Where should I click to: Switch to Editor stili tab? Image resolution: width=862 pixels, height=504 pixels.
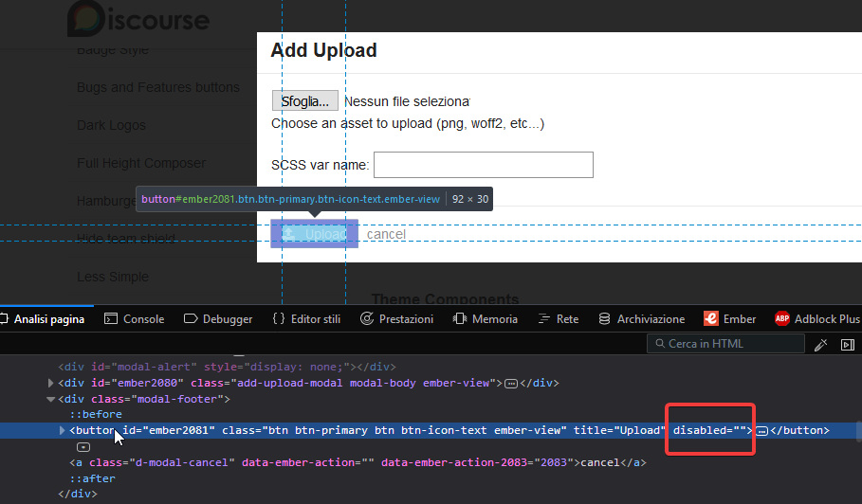pos(306,319)
